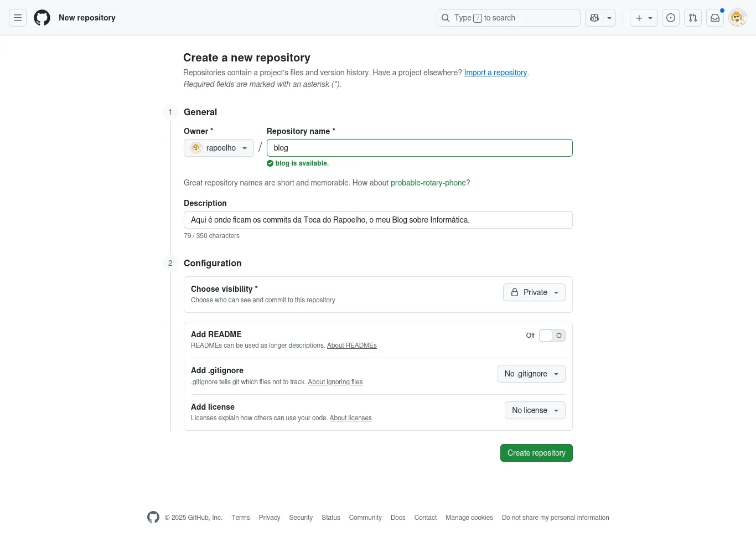This screenshot has width=756, height=547.
Task: Open the Terms footer link
Action: pos(241,518)
